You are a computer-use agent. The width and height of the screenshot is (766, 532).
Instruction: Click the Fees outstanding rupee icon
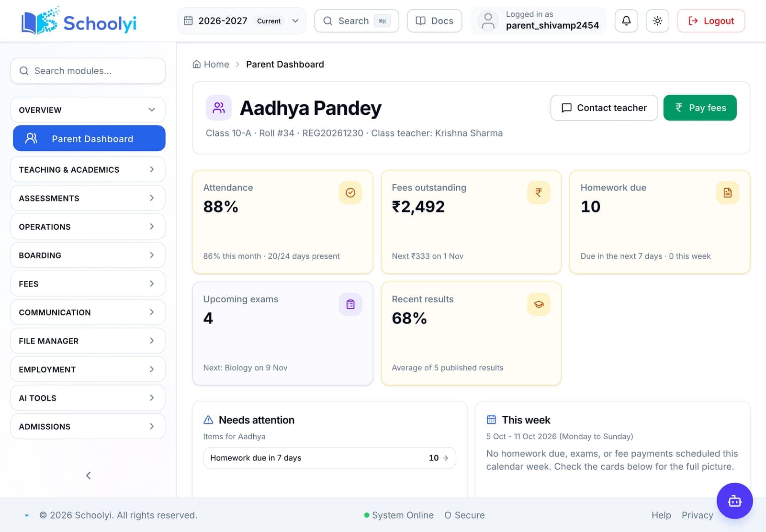tap(539, 193)
